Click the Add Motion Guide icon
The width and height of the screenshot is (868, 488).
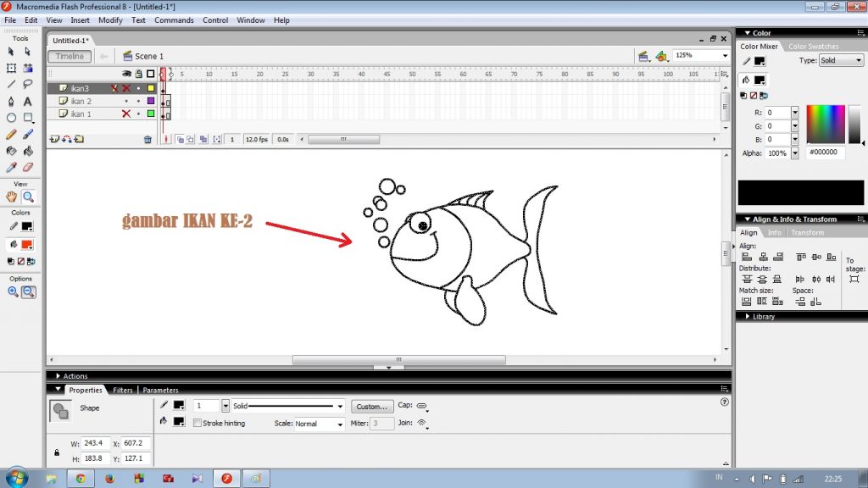(67, 140)
